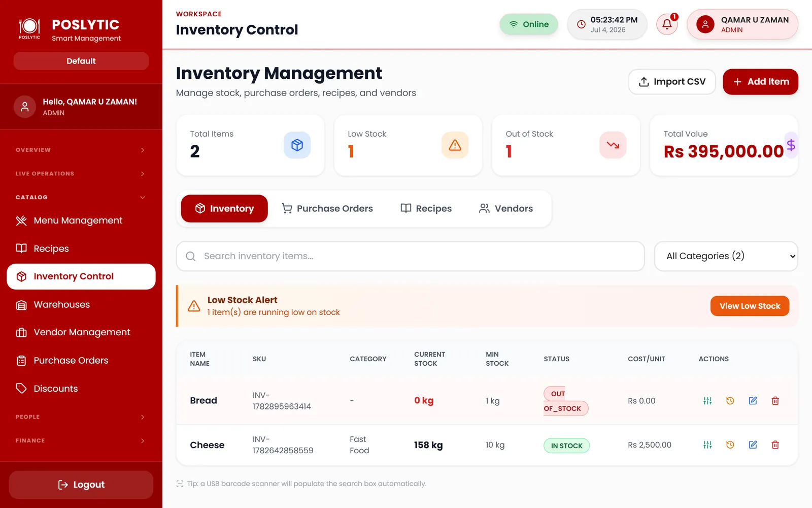Edit the Bread item
This screenshot has height=508, width=812.
coord(753,401)
